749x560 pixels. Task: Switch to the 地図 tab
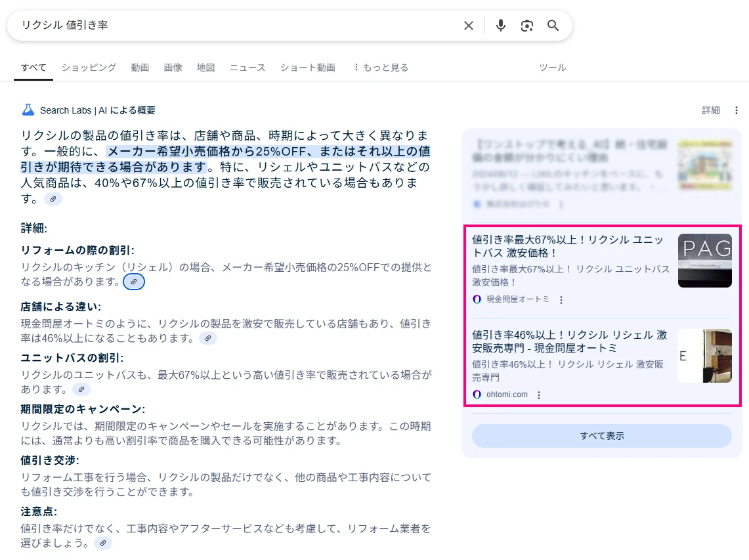tap(206, 68)
